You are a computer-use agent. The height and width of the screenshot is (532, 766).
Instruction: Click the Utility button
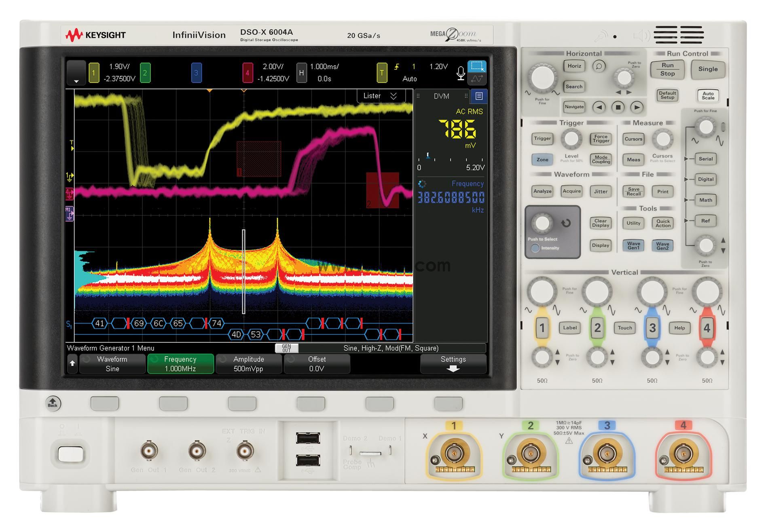tap(633, 223)
